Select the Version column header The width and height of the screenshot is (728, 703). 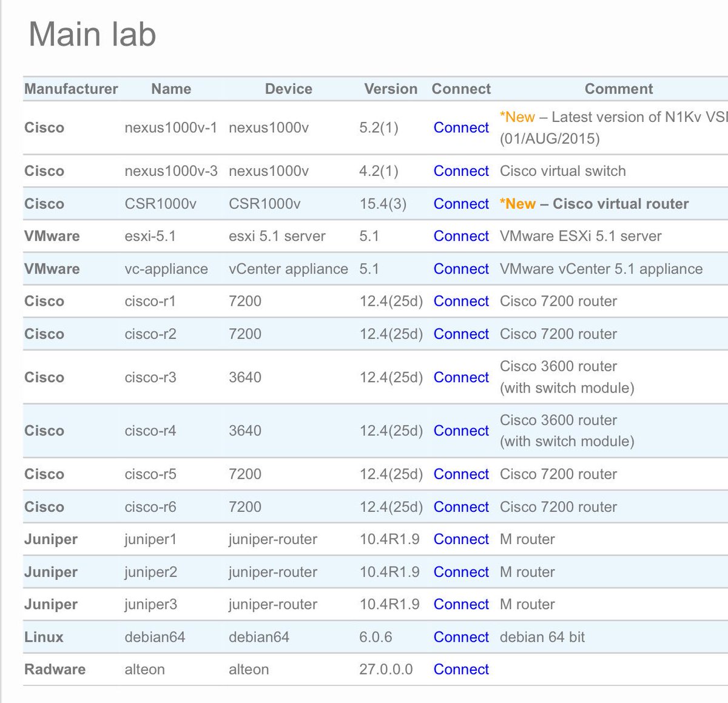click(x=391, y=89)
